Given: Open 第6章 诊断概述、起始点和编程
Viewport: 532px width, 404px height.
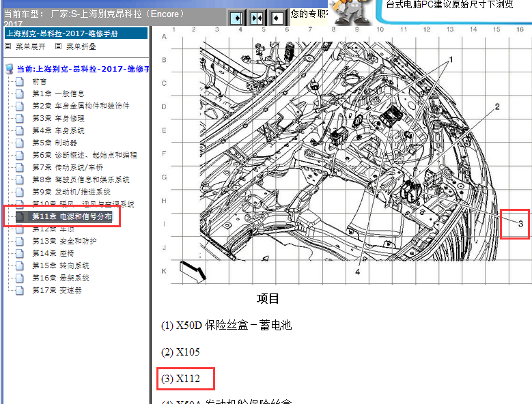Looking at the screenshot, I should pos(85,155).
